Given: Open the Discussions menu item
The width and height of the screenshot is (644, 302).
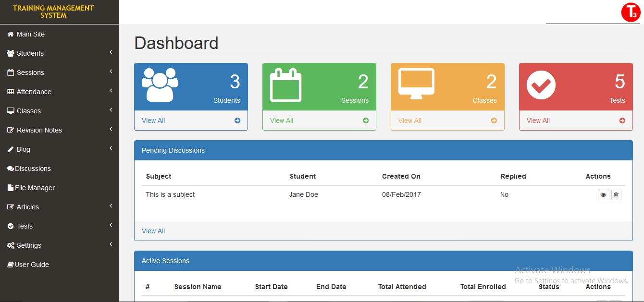Looking at the screenshot, I should click(x=60, y=169).
